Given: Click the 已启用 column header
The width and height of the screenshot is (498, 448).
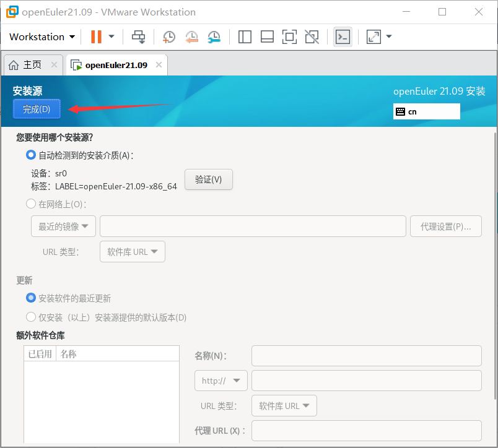Looking at the screenshot, I should pyautogui.click(x=40, y=354).
